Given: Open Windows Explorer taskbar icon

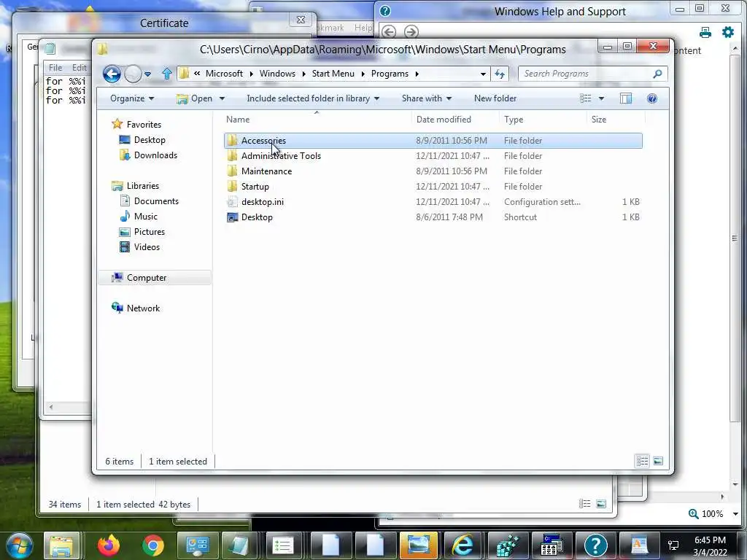Looking at the screenshot, I should [x=62, y=545].
